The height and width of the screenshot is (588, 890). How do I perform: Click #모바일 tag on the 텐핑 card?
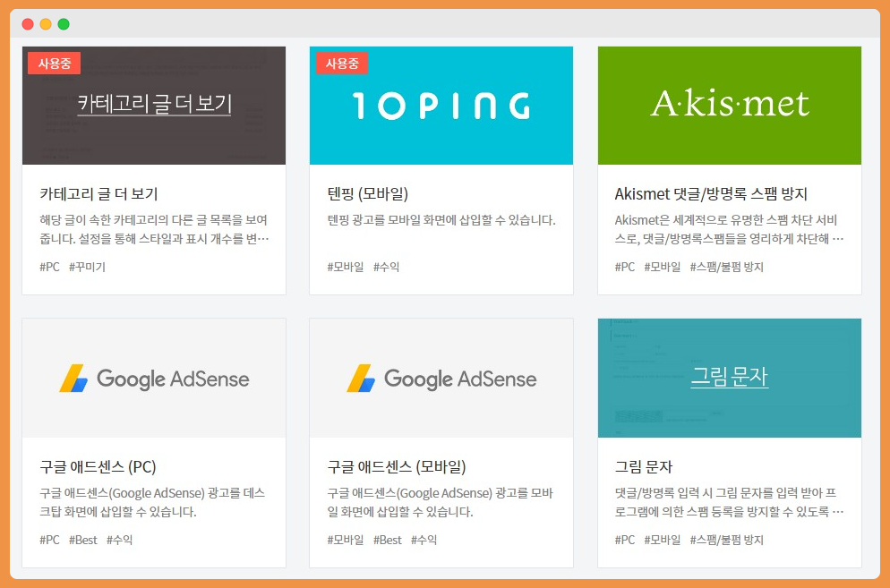click(x=346, y=267)
